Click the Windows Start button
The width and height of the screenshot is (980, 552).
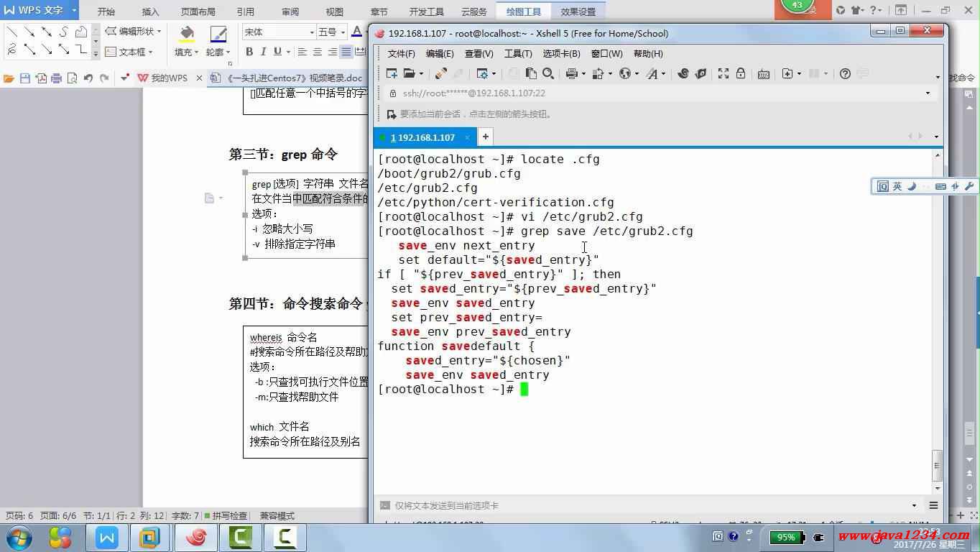point(19,537)
